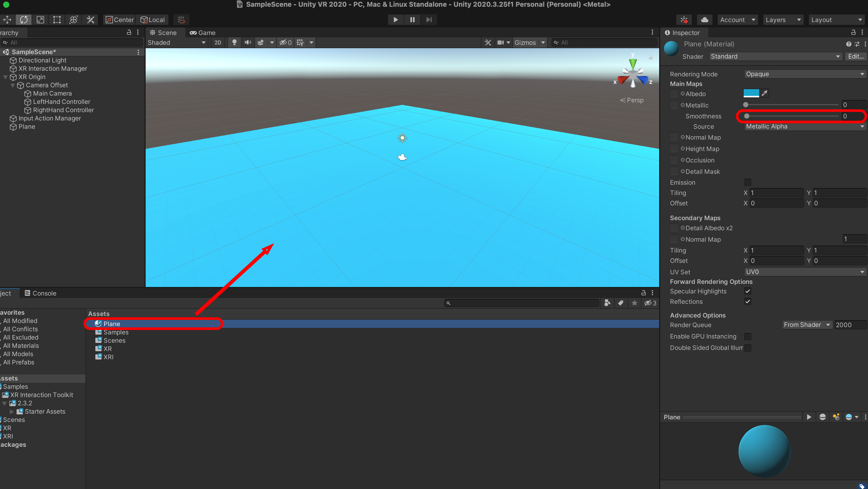Screen dimensions: 868x489
Task: Open Cloud services icon
Action: [704, 19]
